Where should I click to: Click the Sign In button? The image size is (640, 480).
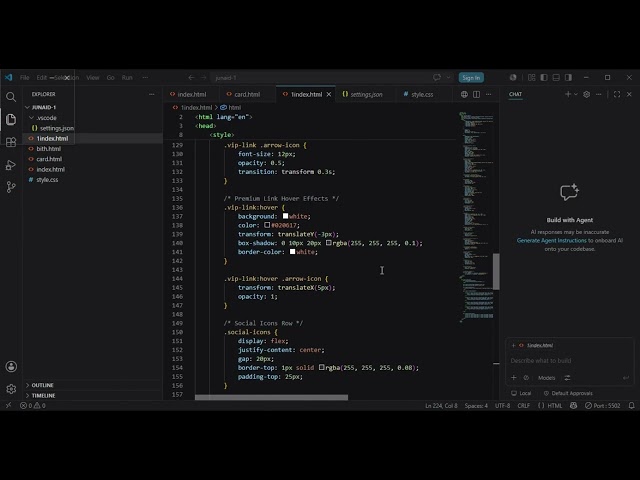471,78
